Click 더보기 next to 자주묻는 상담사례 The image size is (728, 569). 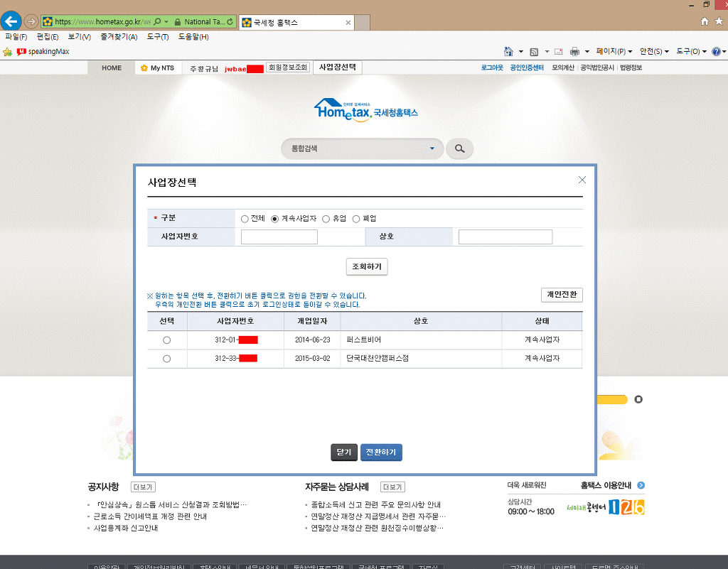tap(392, 487)
